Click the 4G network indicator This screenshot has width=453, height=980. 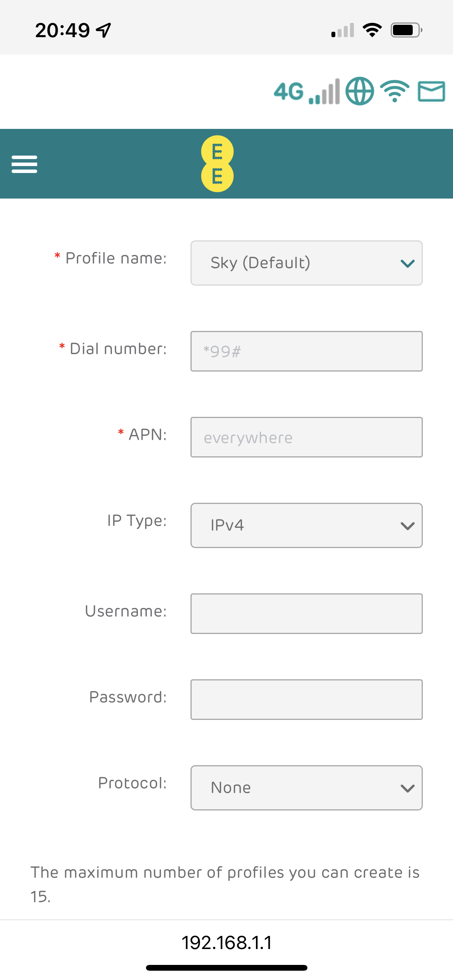[288, 91]
